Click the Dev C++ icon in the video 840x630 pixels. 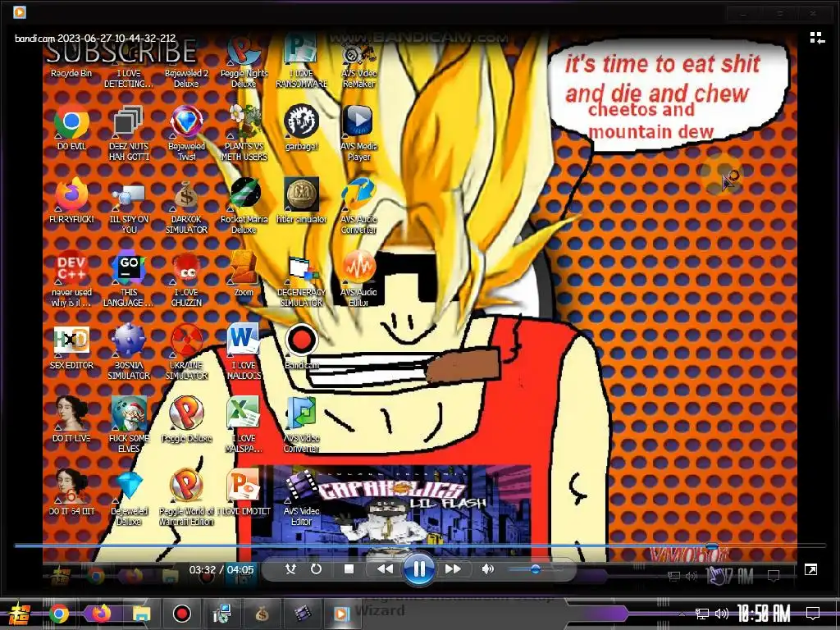click(71, 279)
